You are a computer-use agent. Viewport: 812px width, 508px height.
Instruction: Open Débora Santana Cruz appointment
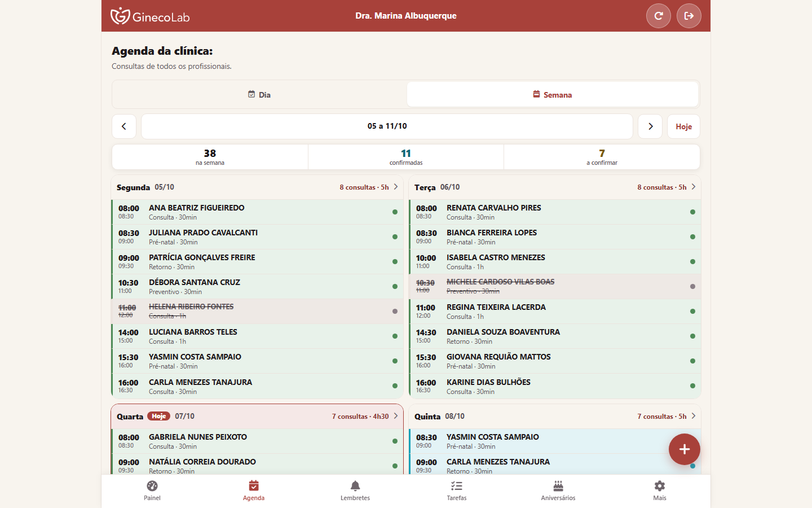(258, 287)
